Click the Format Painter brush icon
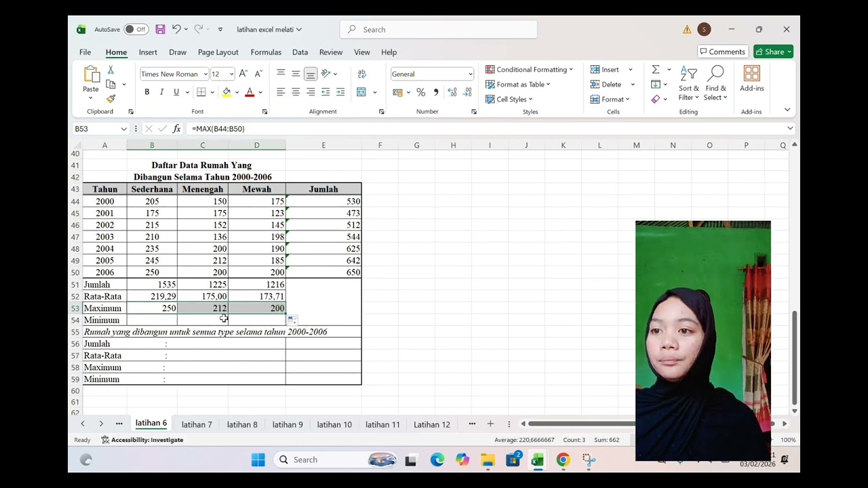 [x=111, y=98]
